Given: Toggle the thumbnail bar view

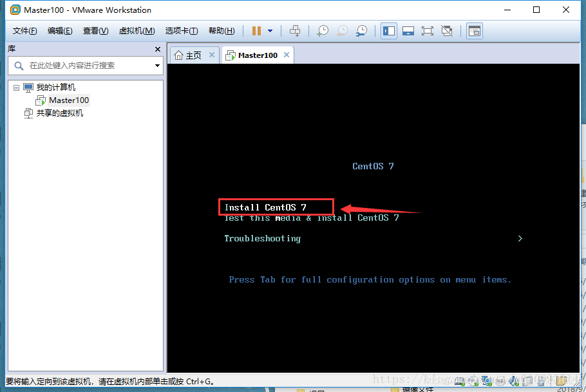Looking at the screenshot, I should point(408,31).
